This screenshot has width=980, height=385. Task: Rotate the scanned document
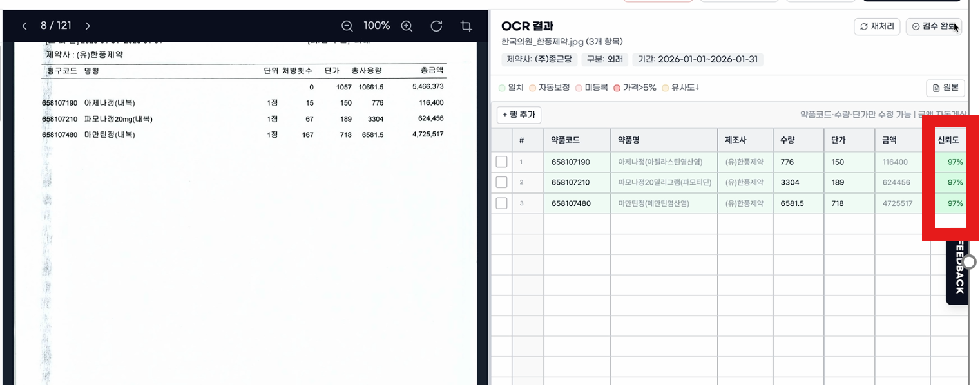click(436, 26)
